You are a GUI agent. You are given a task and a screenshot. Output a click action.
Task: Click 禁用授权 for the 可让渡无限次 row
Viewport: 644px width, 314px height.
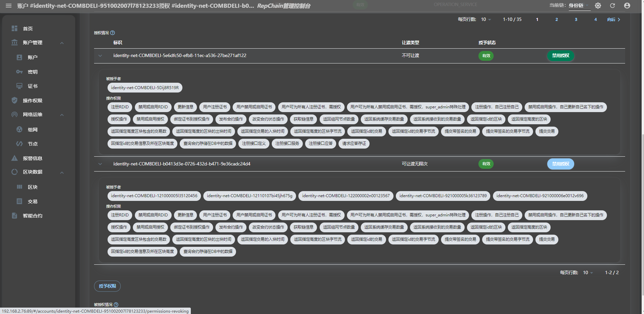click(x=560, y=164)
